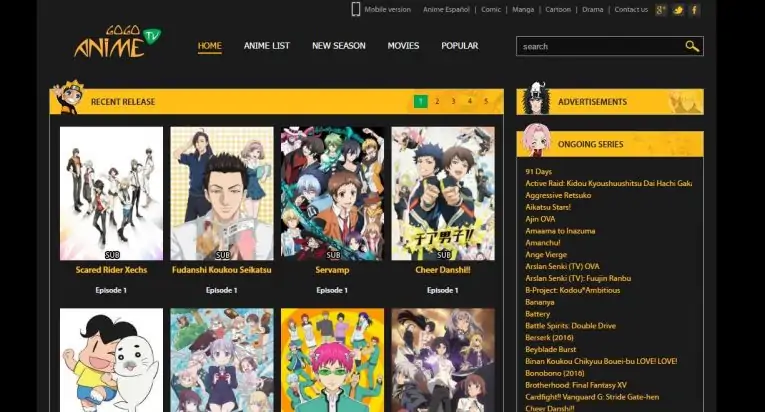Go to page 4 of recent releases

[470, 101]
